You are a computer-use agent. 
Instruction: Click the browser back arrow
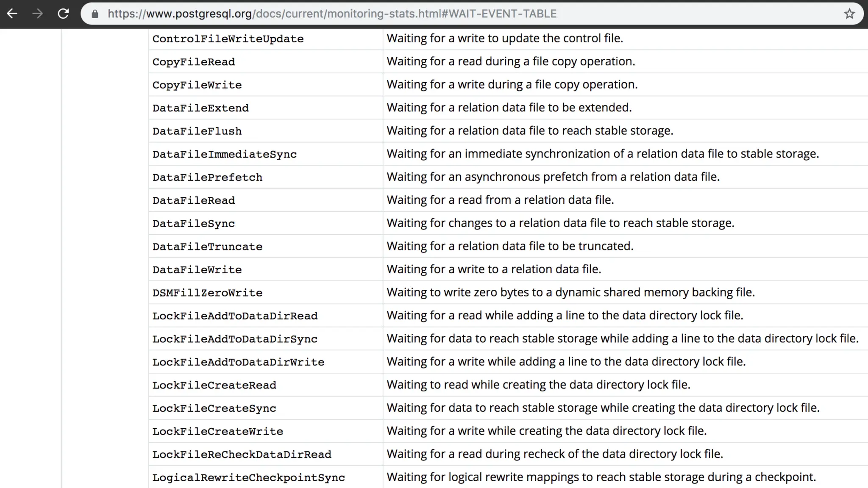(12, 14)
